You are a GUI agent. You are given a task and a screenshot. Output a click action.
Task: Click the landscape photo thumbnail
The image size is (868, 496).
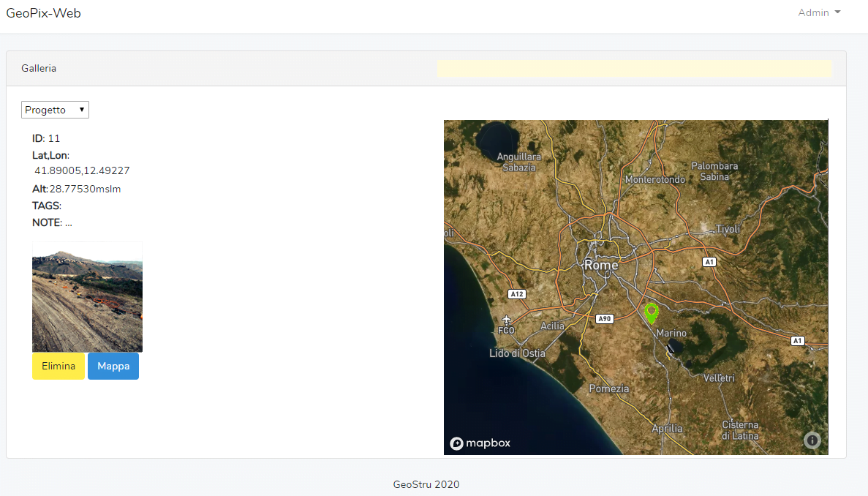(87, 296)
